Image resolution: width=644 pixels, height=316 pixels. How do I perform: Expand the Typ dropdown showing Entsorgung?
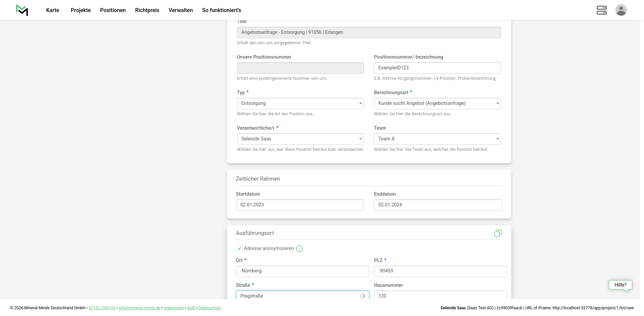tap(300, 104)
